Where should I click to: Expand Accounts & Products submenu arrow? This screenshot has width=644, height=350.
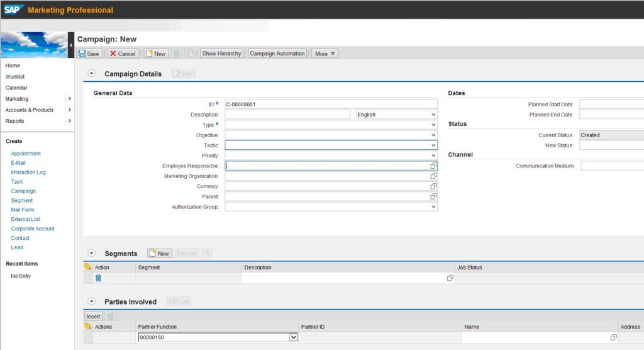pos(69,110)
